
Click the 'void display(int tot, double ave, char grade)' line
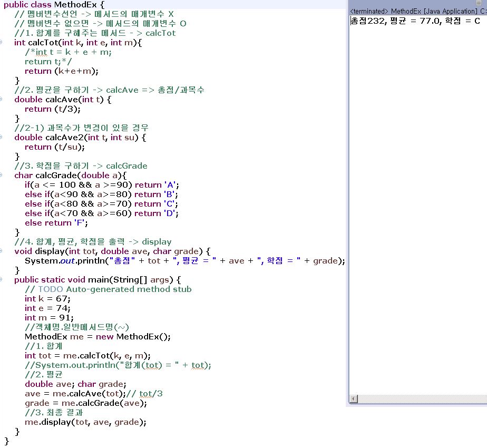click(112, 251)
